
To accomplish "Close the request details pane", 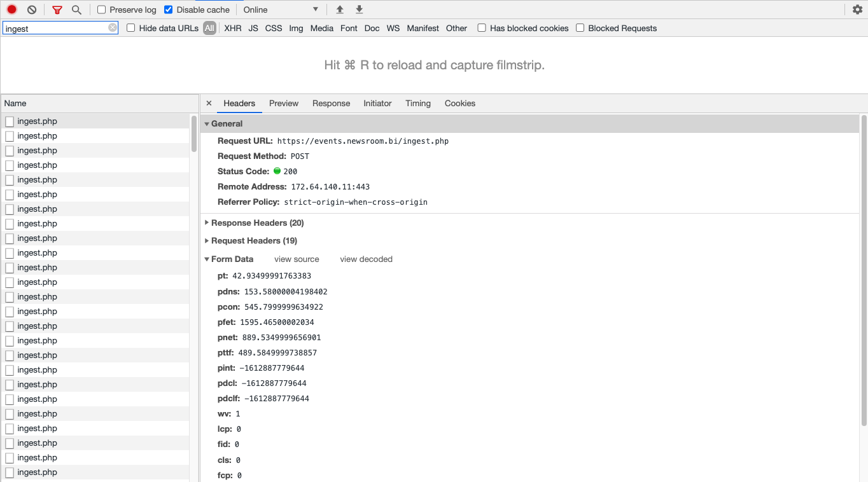I will click(209, 103).
